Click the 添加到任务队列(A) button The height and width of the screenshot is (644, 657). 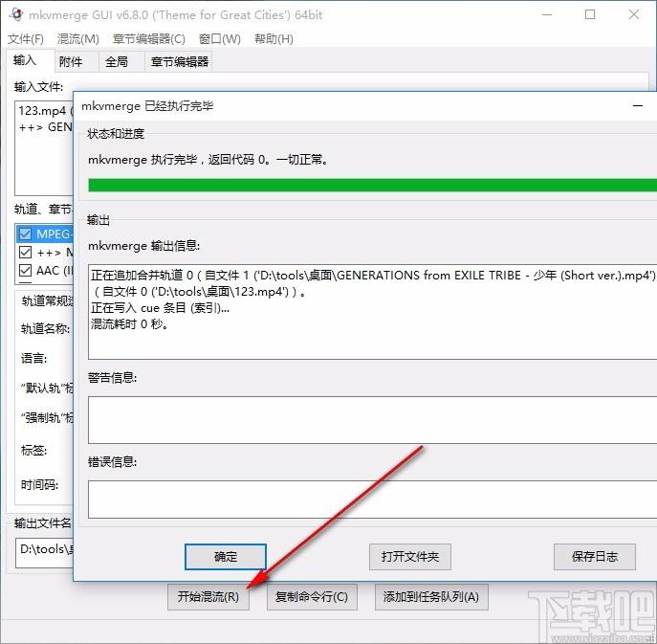(x=431, y=596)
